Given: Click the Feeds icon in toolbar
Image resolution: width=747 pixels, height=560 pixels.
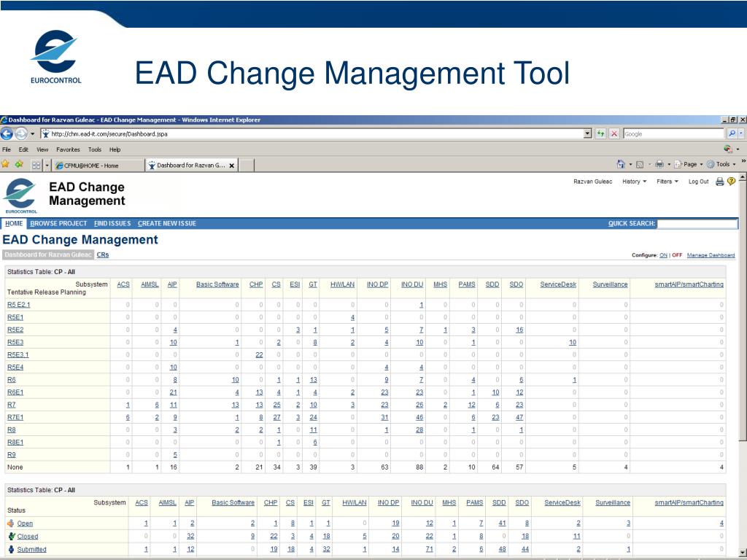Looking at the screenshot, I should (640, 164).
